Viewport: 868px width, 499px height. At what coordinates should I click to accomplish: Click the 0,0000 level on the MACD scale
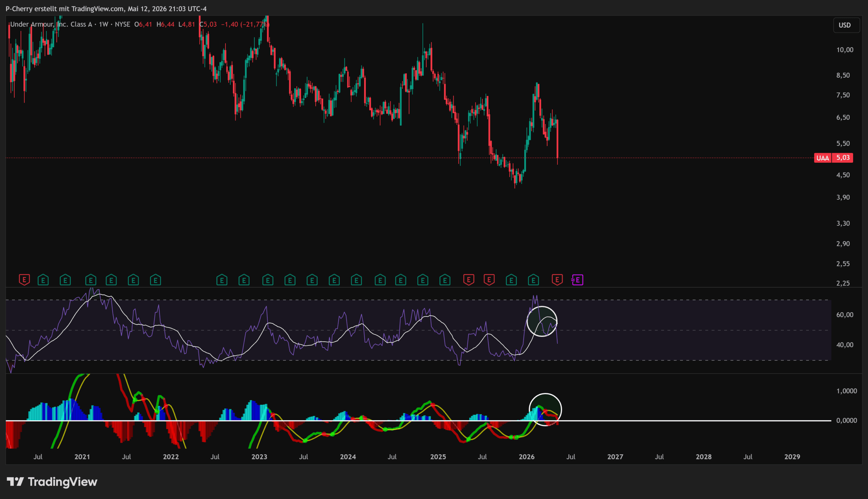tap(846, 420)
